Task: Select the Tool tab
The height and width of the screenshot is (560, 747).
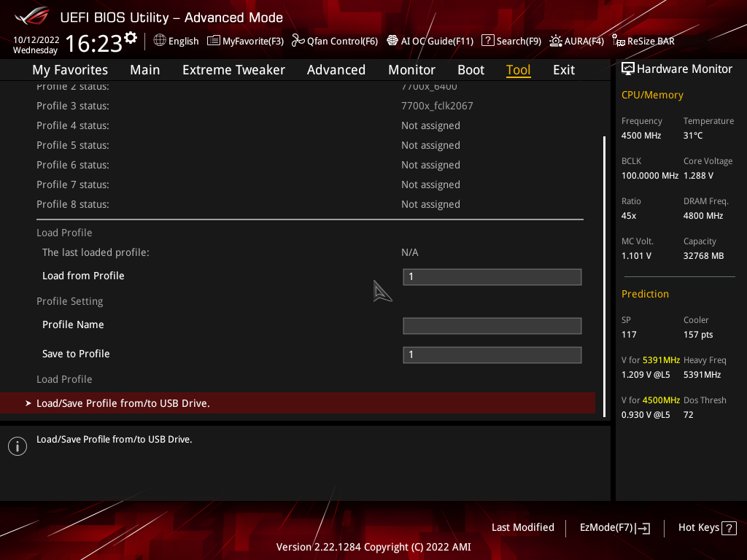Action: point(518,70)
